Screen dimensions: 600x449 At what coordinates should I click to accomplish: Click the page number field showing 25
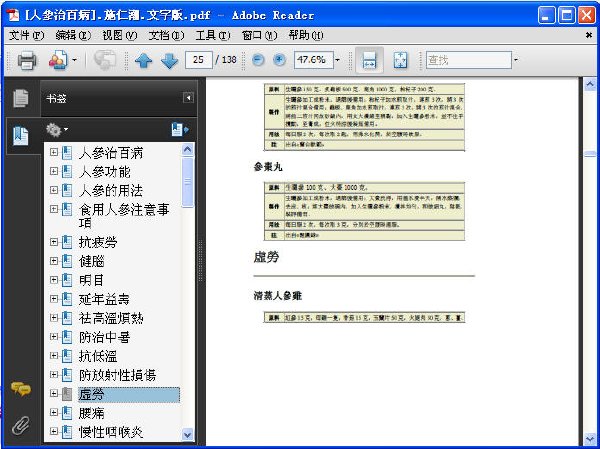[198, 60]
